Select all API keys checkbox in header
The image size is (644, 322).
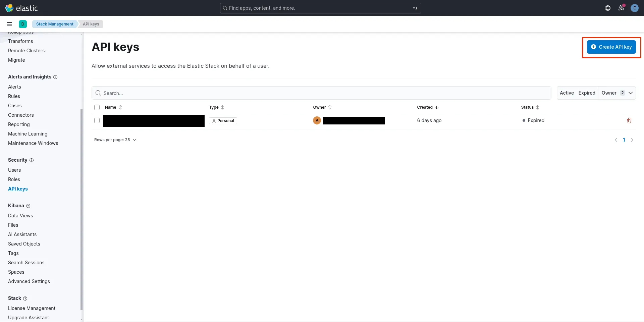tap(97, 107)
